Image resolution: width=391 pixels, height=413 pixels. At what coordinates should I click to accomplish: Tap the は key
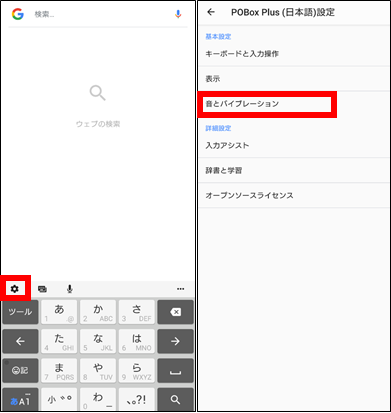click(x=137, y=341)
